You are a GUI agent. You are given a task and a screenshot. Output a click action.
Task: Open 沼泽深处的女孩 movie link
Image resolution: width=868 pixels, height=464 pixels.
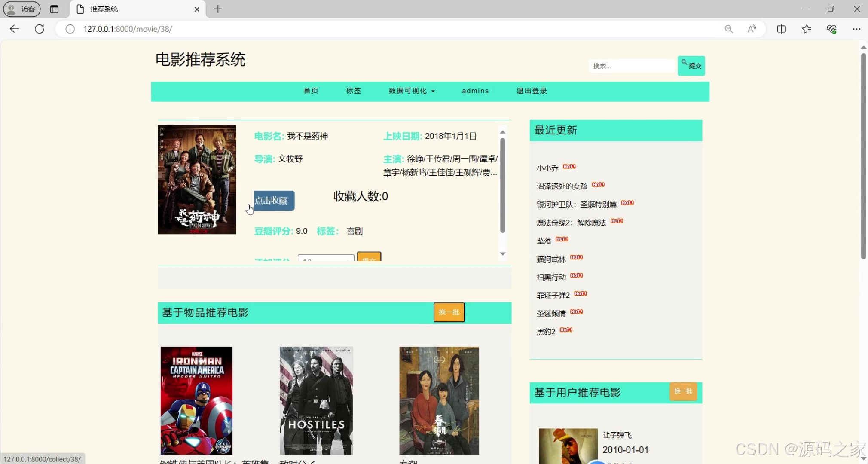click(x=562, y=186)
